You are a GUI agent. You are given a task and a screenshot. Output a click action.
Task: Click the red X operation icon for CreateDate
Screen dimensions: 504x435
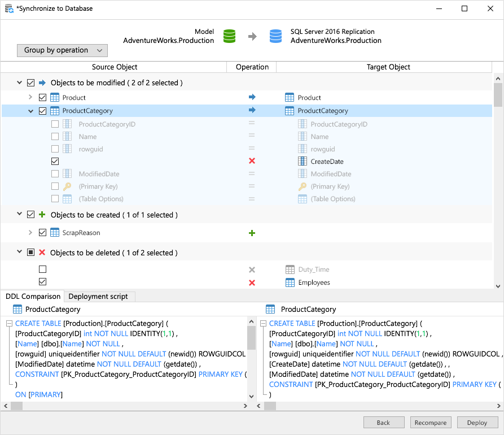252,161
